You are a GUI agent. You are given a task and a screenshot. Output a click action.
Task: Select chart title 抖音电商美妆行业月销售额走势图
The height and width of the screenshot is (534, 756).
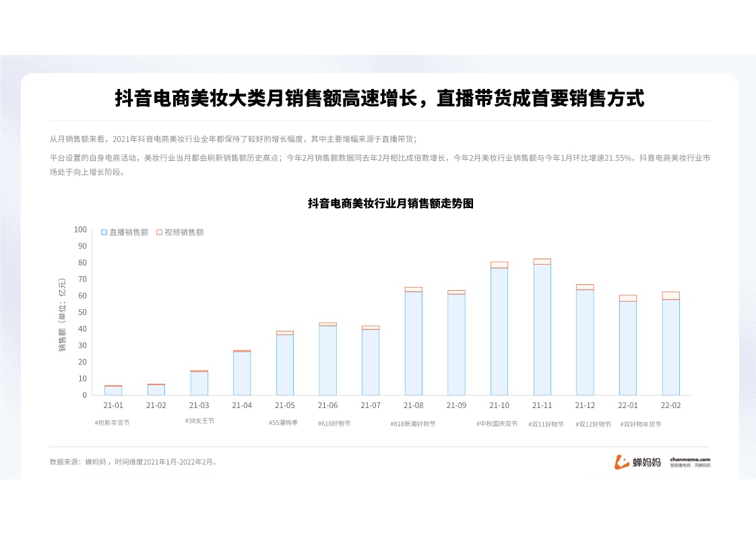point(391,203)
